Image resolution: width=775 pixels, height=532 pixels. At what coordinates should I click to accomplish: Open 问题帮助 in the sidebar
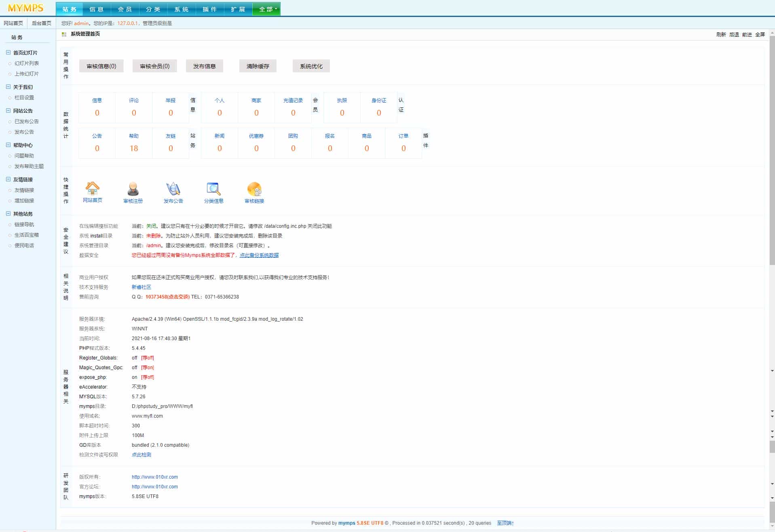tap(24, 156)
